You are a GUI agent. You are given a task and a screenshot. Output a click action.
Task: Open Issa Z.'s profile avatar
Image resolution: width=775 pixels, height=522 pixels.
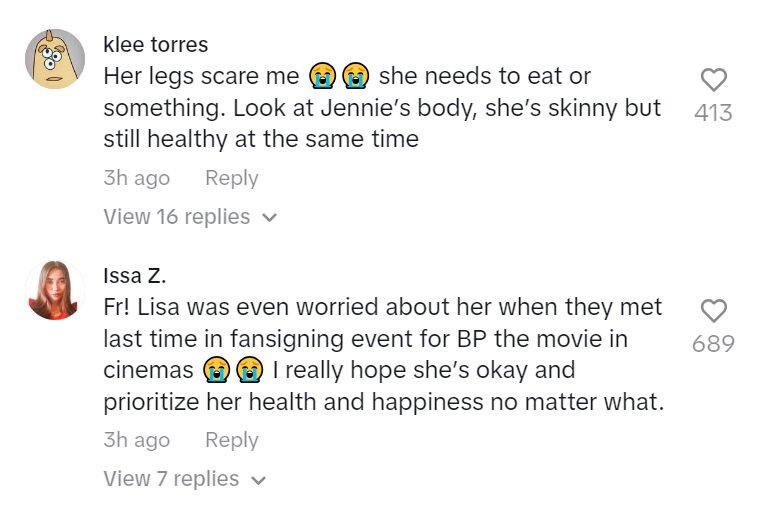pos(54,290)
